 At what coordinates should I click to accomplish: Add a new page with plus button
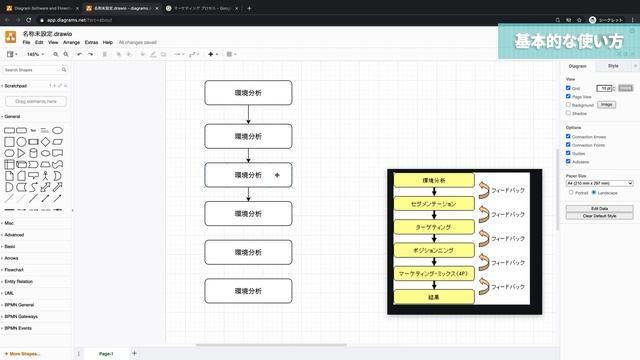click(x=134, y=353)
